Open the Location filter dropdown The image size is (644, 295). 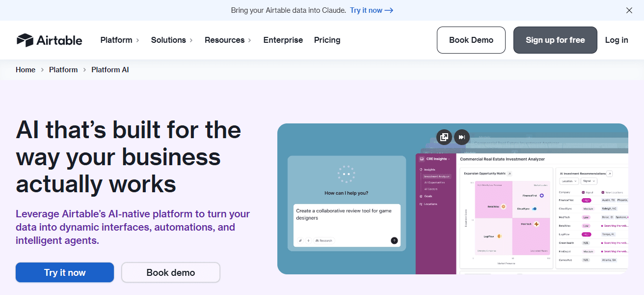tap(569, 181)
